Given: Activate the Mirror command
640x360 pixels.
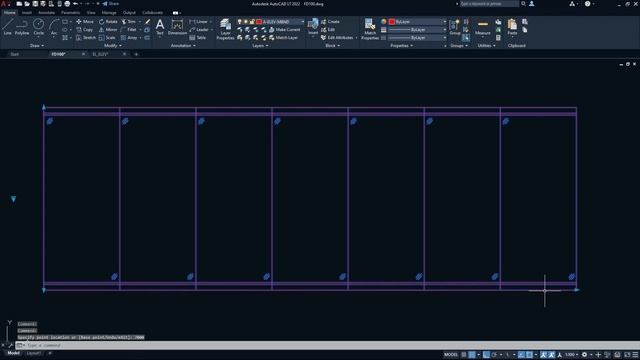Looking at the screenshot, I should (108, 30).
